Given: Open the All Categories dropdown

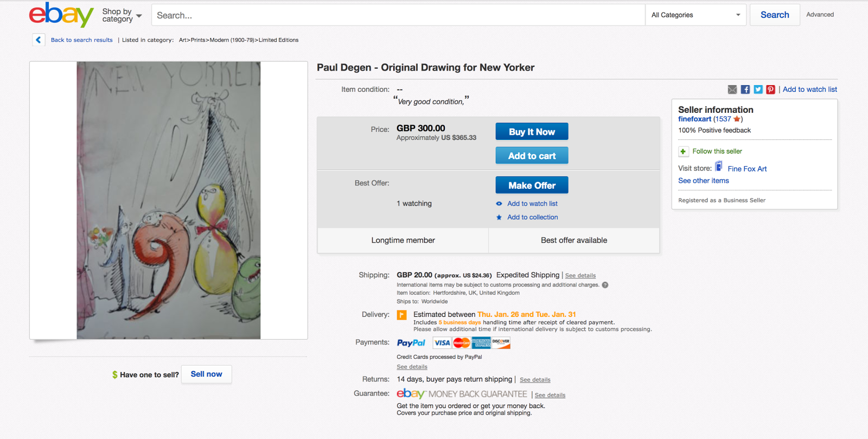Looking at the screenshot, I should click(x=695, y=15).
